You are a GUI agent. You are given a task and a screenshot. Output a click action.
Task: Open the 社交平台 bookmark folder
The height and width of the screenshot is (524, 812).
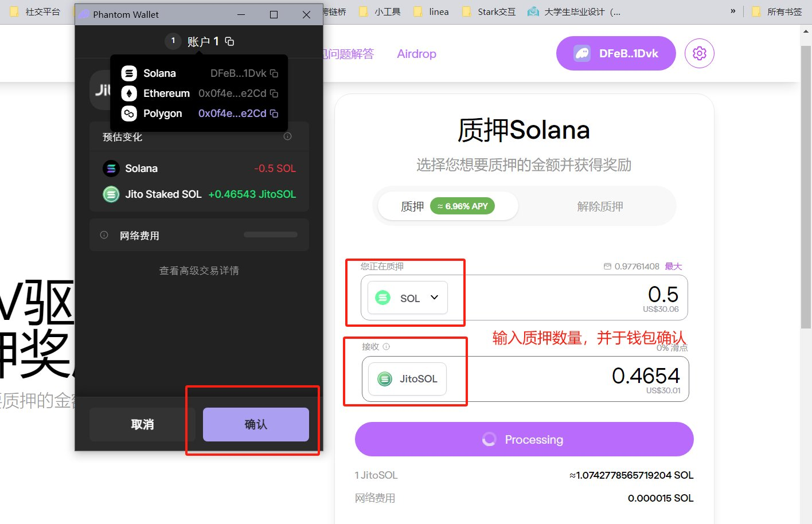click(x=35, y=11)
